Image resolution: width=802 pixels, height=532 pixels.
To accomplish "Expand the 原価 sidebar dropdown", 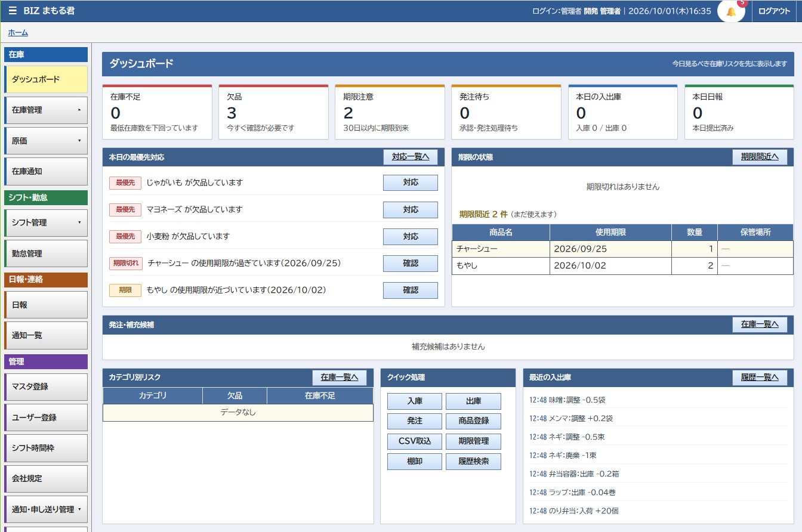I will pyautogui.click(x=46, y=141).
